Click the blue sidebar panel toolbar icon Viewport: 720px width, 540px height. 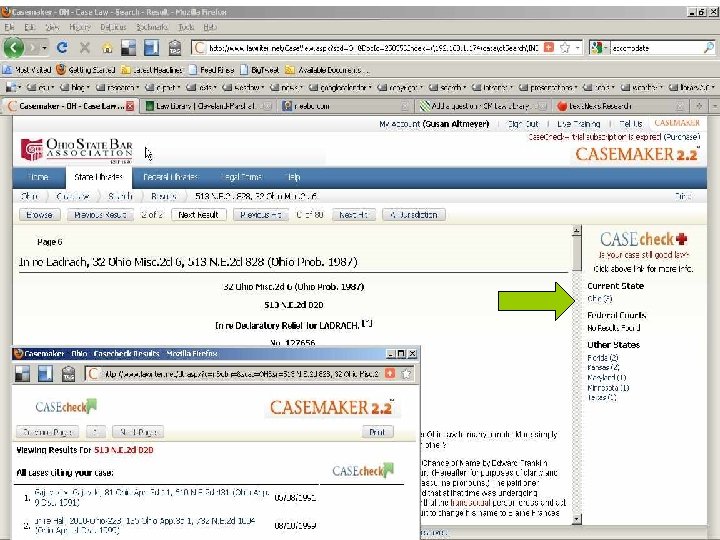(x=152, y=48)
